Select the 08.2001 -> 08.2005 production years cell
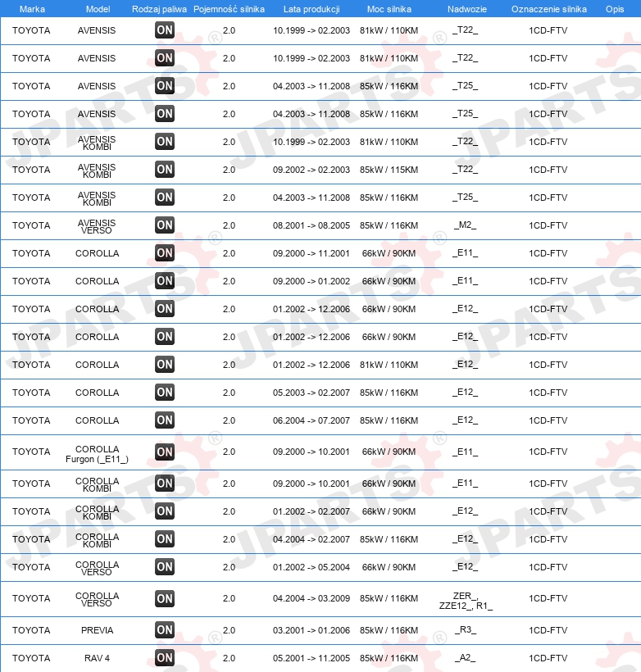641x672 pixels. [311, 225]
